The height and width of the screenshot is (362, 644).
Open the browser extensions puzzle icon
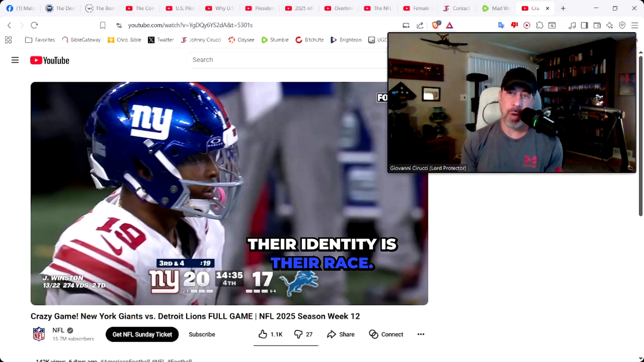tap(539, 25)
